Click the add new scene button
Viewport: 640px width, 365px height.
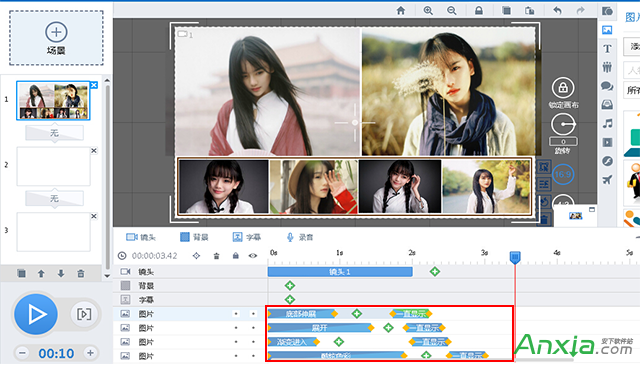[x=56, y=38]
